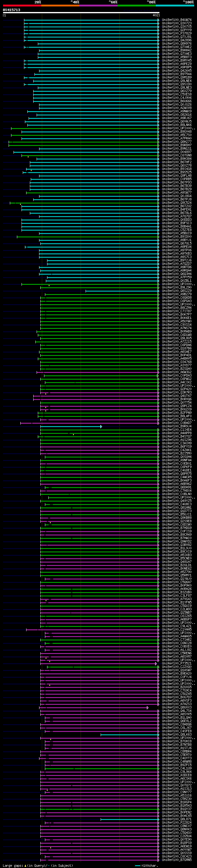Select hit UniRef100_B4STQ7

coord(177,436)
